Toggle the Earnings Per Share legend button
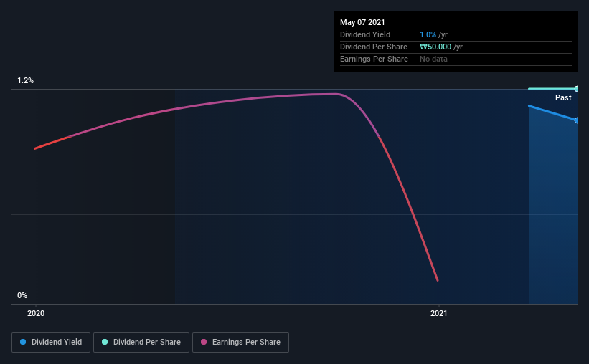 pos(240,343)
